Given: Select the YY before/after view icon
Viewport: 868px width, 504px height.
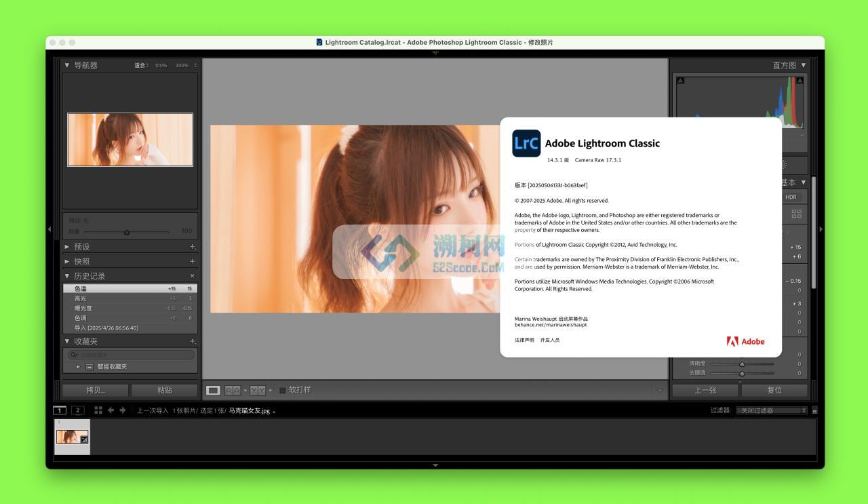Looking at the screenshot, I should click(258, 390).
